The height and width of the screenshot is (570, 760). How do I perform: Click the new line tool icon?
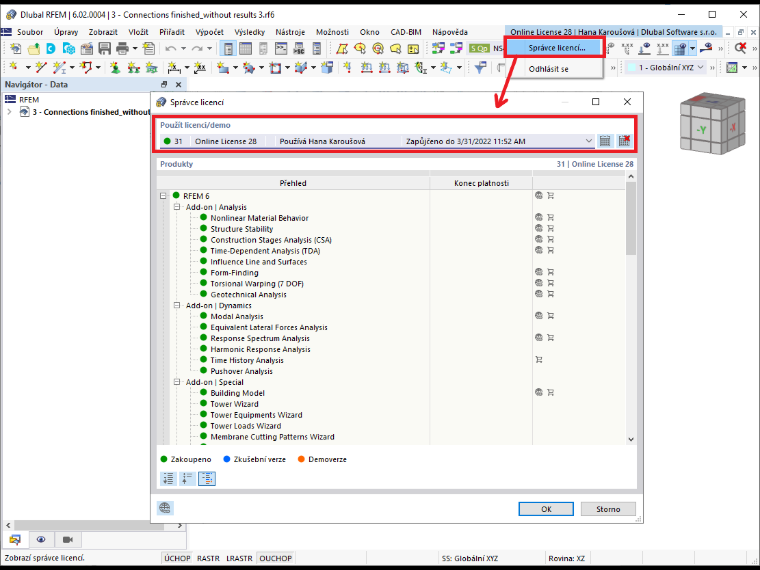(41, 67)
